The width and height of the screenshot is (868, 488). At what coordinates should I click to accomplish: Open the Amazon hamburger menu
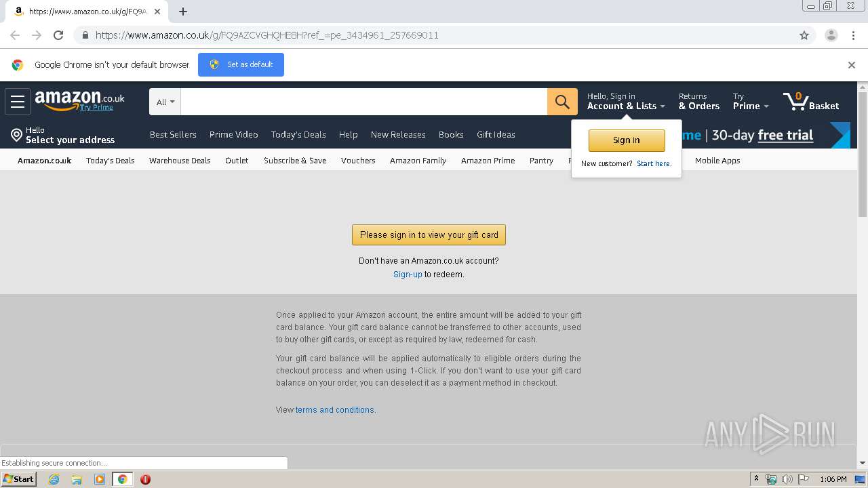pos(18,102)
